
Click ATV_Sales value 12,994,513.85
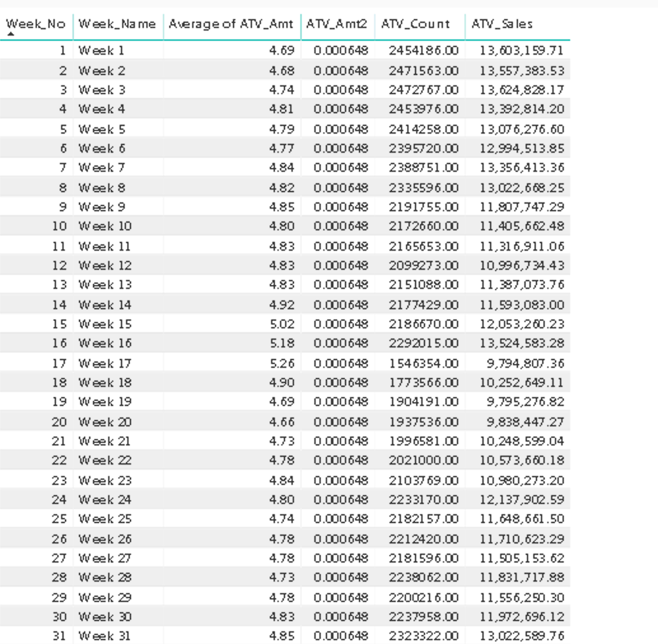(x=522, y=148)
